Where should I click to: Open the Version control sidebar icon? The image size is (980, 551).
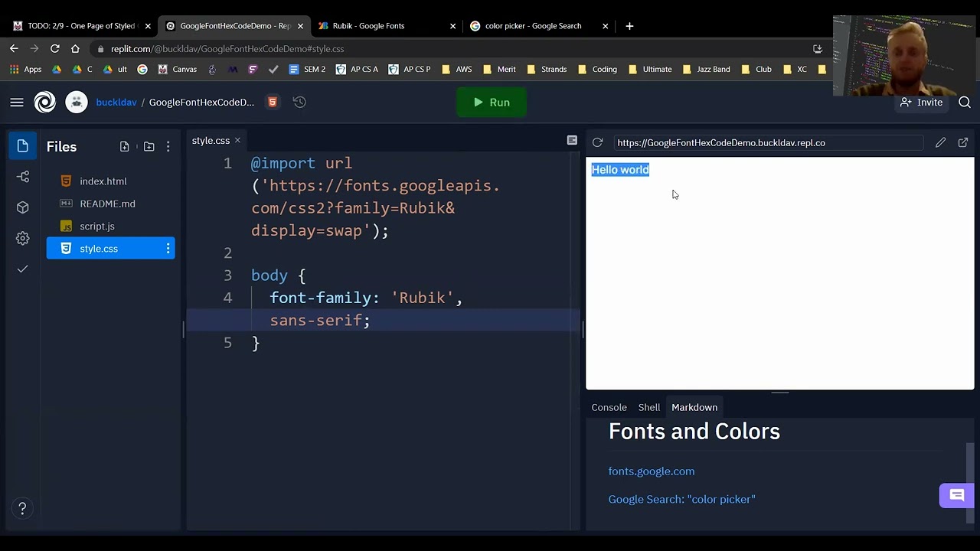(22, 177)
